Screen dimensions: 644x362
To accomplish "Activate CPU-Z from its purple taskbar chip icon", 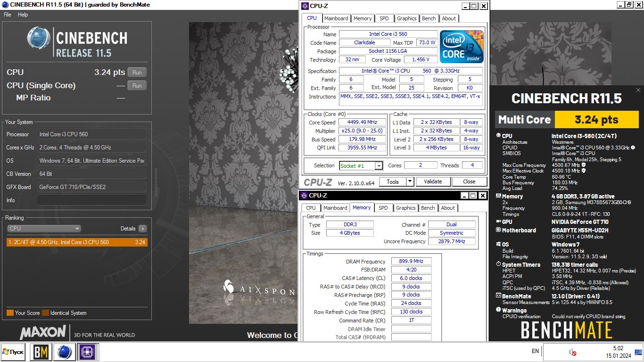I will [87, 352].
